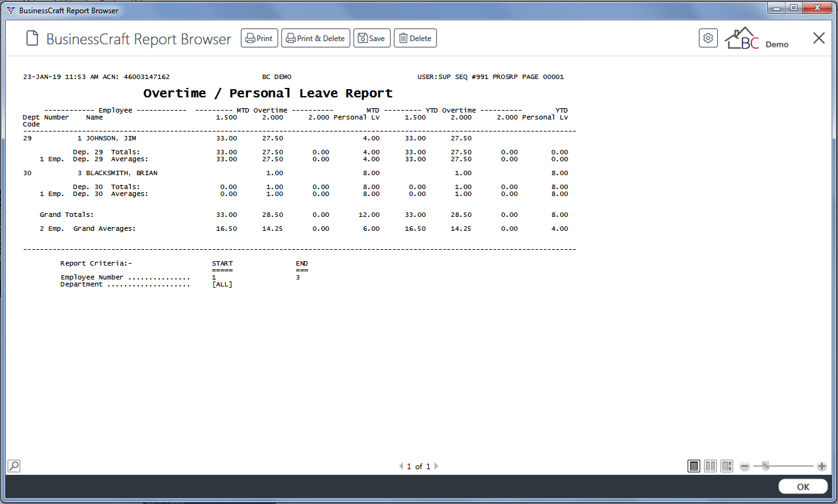This screenshot has height=504, width=838.
Task: Go to next page arrow
Action: coord(436,467)
